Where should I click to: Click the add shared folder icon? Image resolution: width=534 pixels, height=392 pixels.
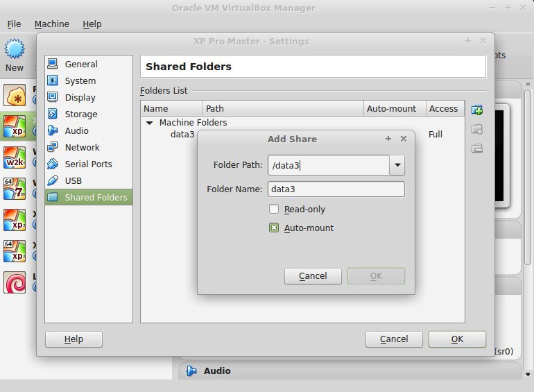pos(477,110)
